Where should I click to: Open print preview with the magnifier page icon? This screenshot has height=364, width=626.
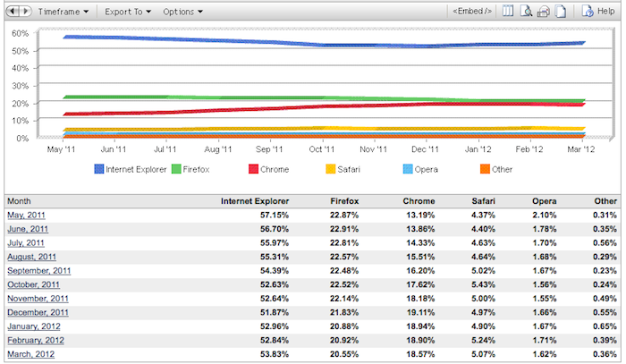click(526, 11)
